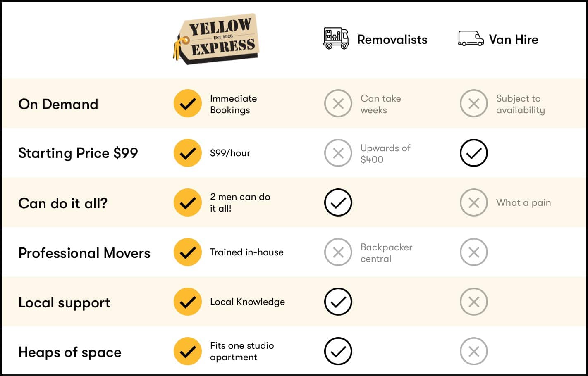588x376 pixels.
Task: Click the Fits one studio apartment text
Action: (x=242, y=351)
